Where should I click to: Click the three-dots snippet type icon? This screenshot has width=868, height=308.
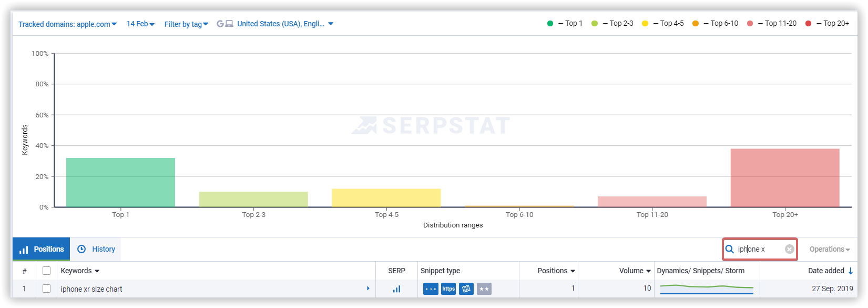pyautogui.click(x=431, y=289)
